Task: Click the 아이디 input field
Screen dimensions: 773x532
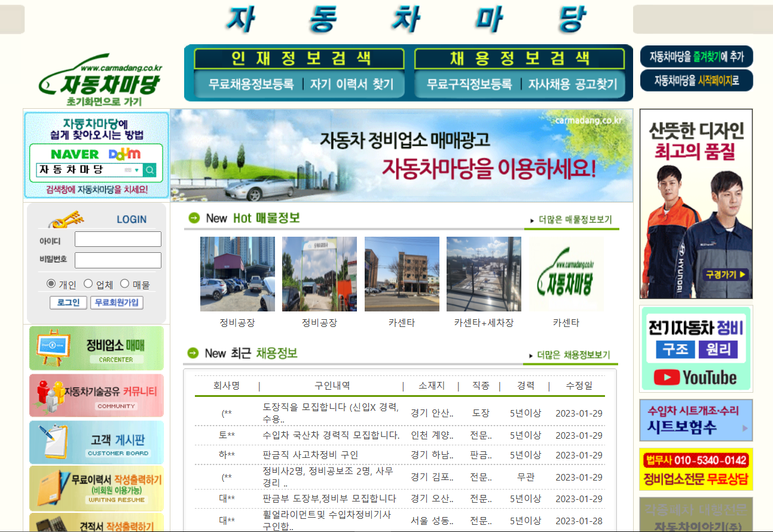Action: (x=118, y=239)
